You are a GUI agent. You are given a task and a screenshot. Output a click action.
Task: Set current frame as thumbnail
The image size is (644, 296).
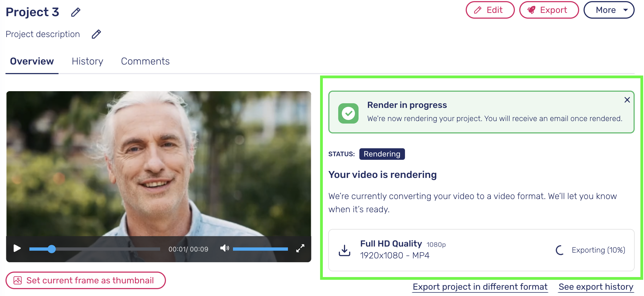[x=85, y=280]
